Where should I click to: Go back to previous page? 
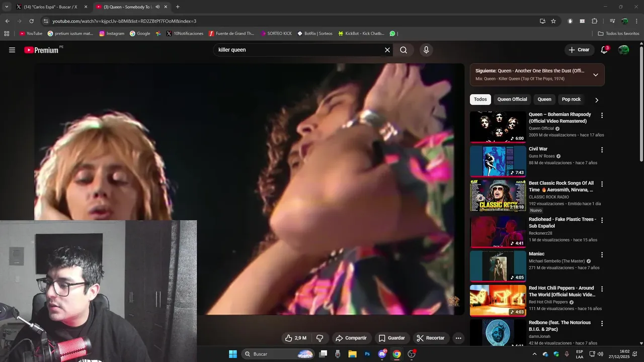click(x=7, y=21)
